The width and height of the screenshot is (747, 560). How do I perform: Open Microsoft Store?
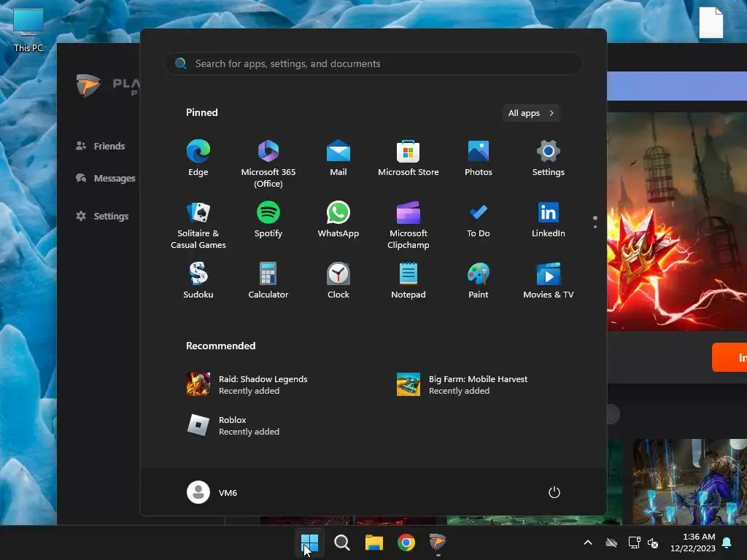[x=409, y=158]
